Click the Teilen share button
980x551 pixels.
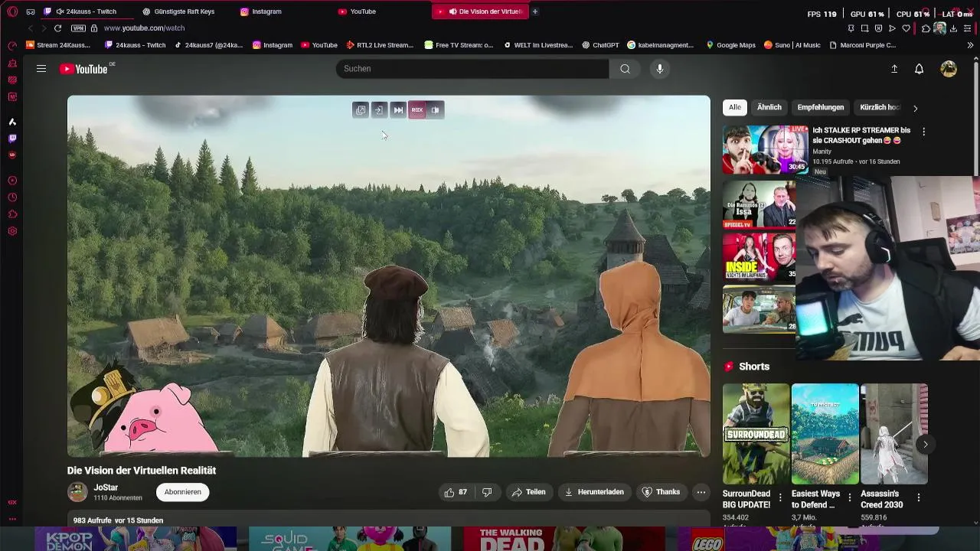click(x=529, y=492)
